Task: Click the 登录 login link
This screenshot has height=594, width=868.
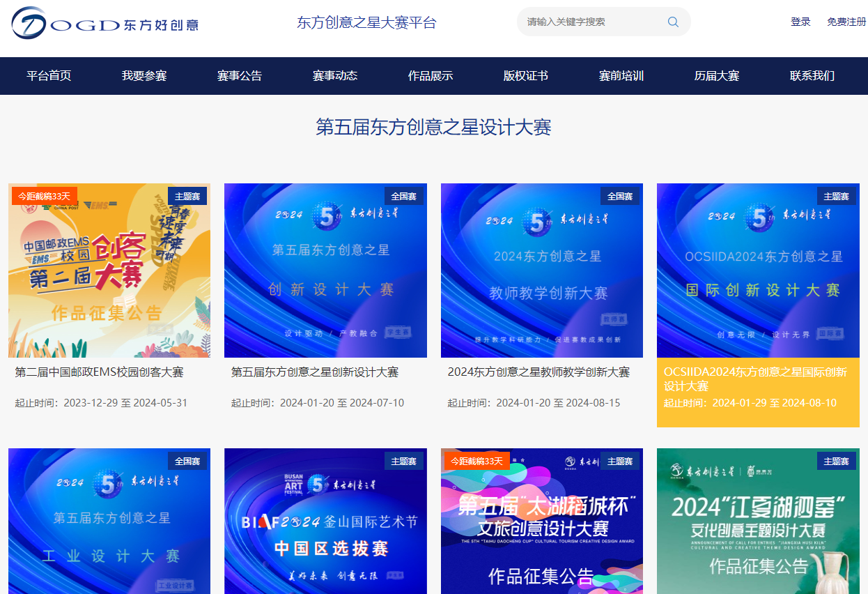Action: [x=800, y=22]
